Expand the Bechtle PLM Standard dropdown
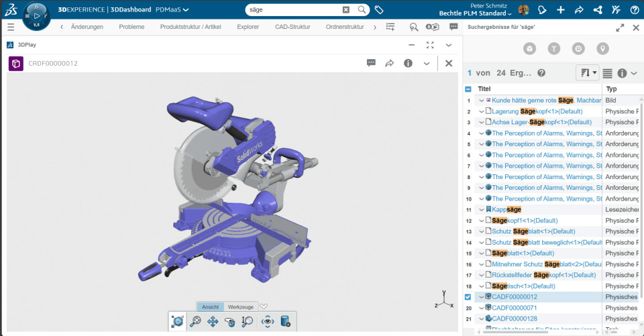The image size is (644, 336). coord(476,13)
